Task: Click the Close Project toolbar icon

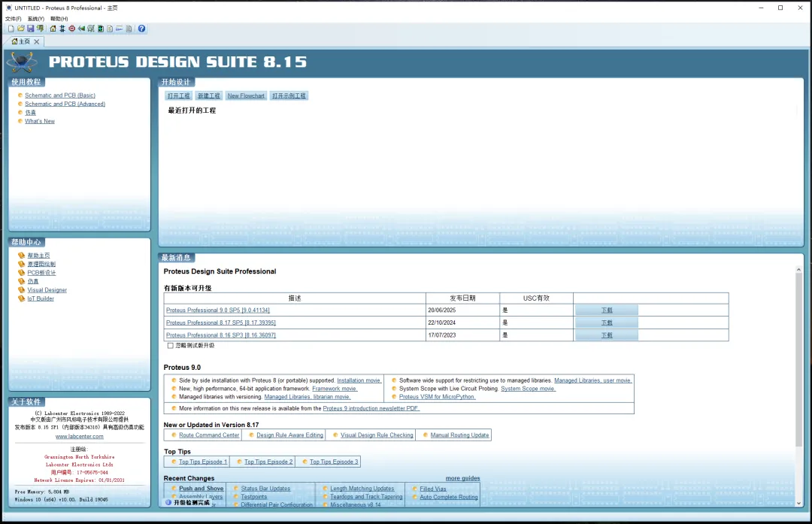Action: pos(40,29)
